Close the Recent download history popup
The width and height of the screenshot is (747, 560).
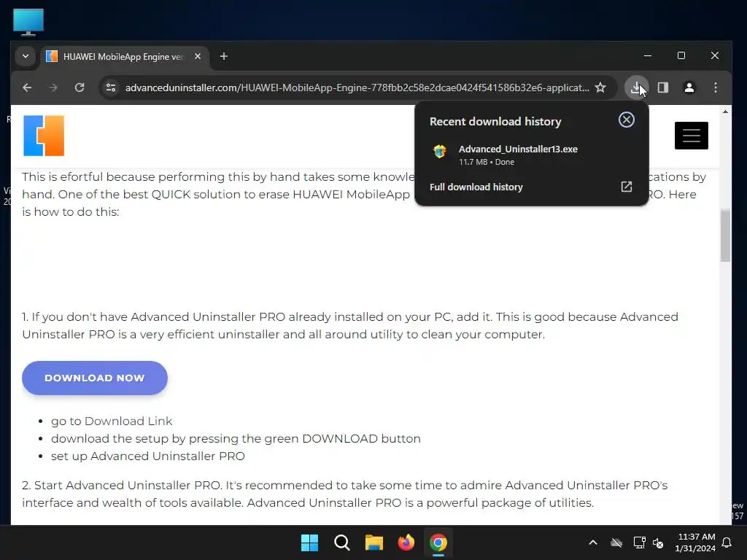tap(626, 120)
